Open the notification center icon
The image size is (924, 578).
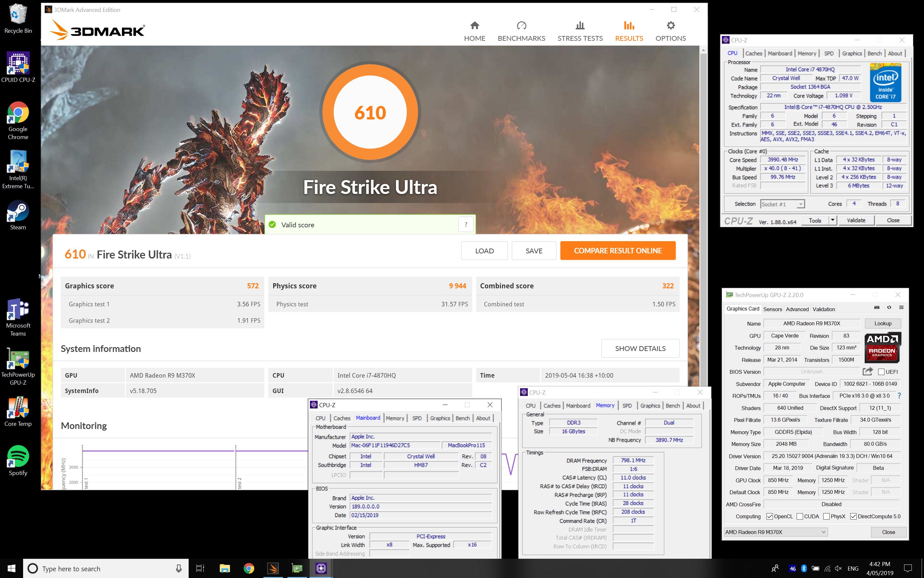(908, 568)
